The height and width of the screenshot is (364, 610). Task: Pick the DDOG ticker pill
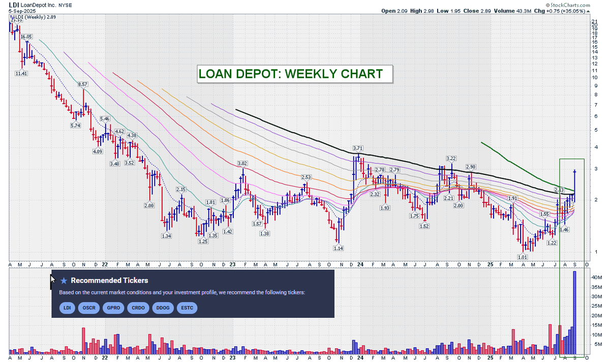tap(162, 308)
